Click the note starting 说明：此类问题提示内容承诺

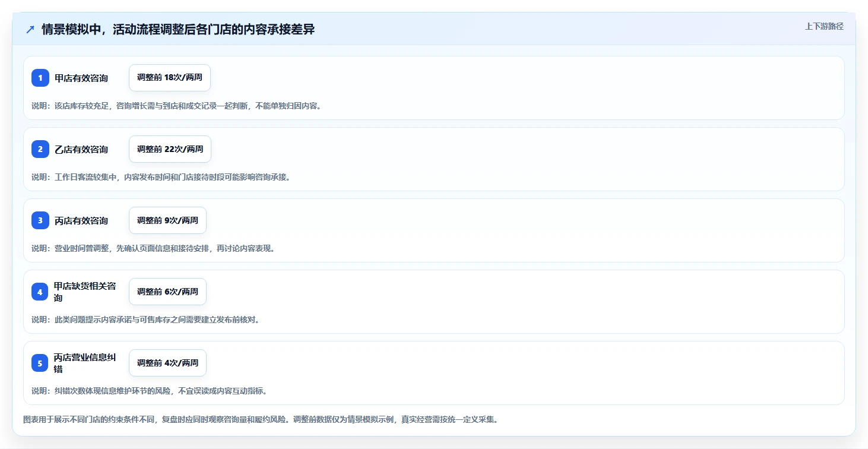coord(145,320)
